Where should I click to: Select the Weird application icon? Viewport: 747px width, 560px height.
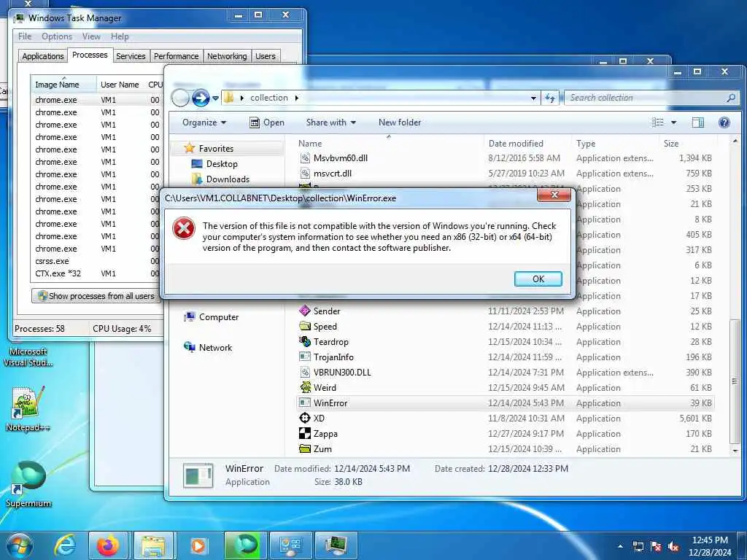tap(305, 387)
